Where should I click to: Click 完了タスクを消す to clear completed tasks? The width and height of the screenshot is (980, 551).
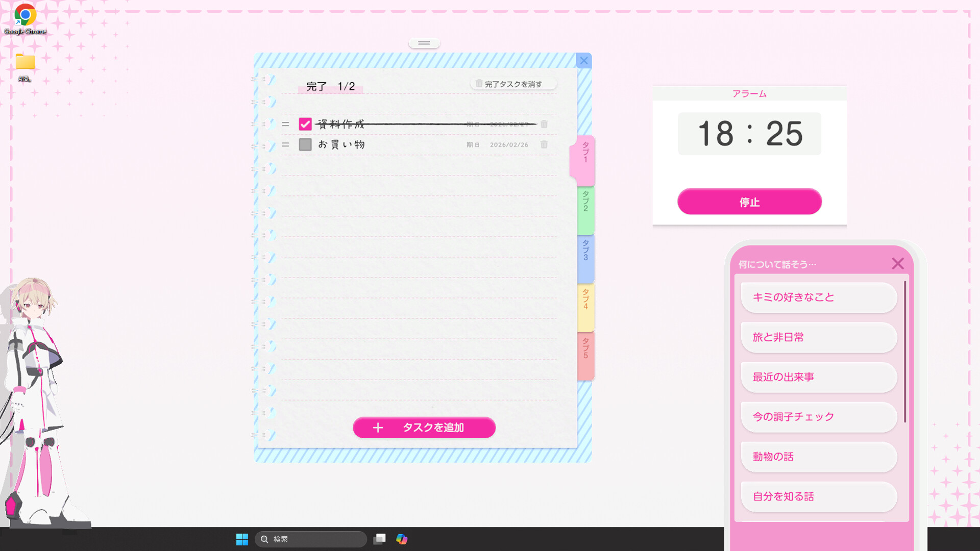point(512,84)
